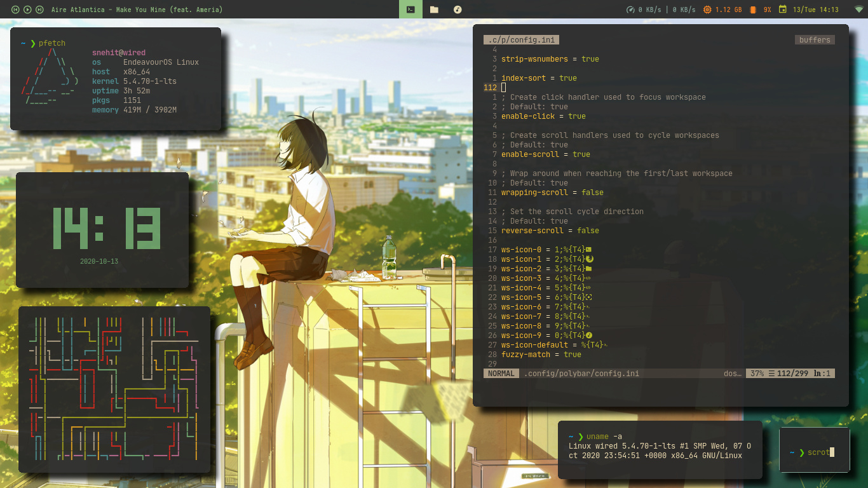The height and width of the screenshot is (488, 868).
Task: Click the buffers label in Vim tabline
Action: pyautogui.click(x=815, y=39)
